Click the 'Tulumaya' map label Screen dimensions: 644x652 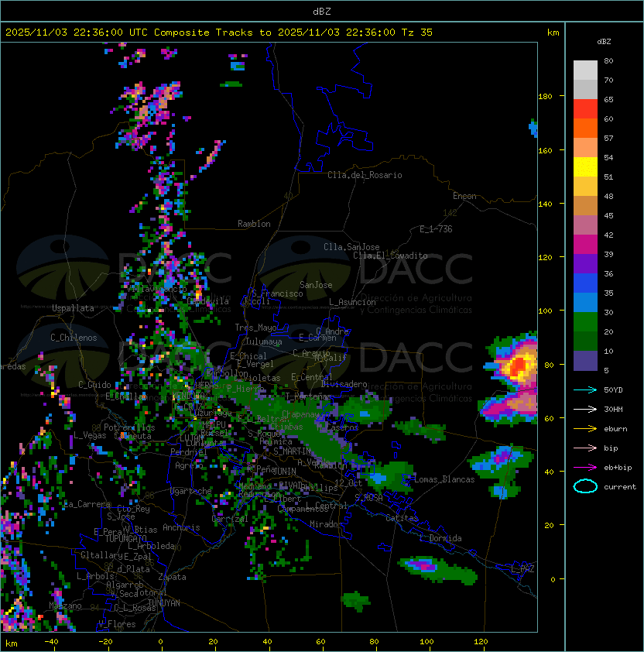pyautogui.click(x=264, y=341)
